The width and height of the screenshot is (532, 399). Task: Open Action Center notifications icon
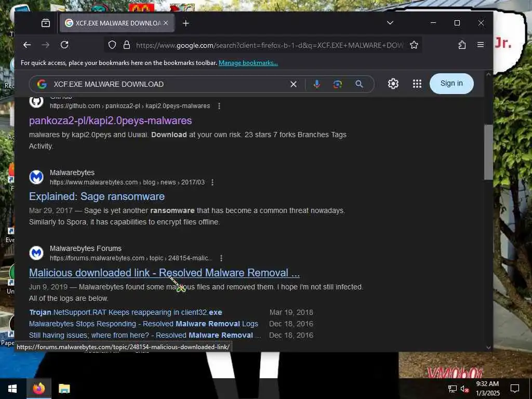(515, 389)
